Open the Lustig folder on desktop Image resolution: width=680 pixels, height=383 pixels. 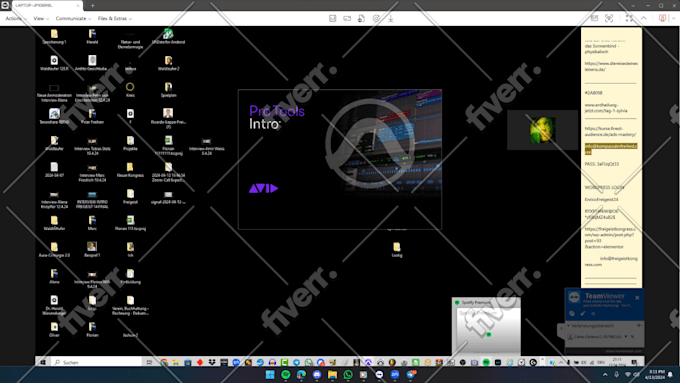(x=397, y=249)
